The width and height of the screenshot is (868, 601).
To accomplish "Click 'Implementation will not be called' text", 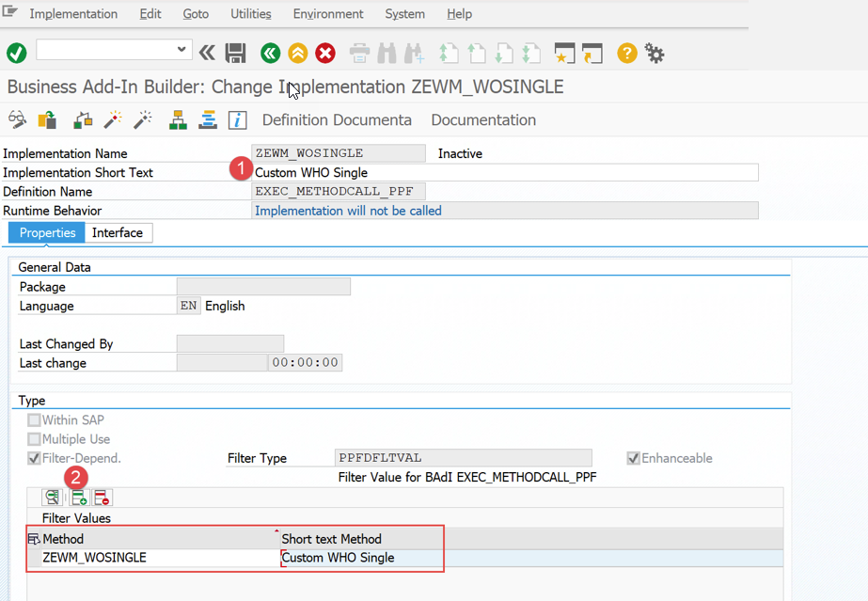I will point(348,211).
